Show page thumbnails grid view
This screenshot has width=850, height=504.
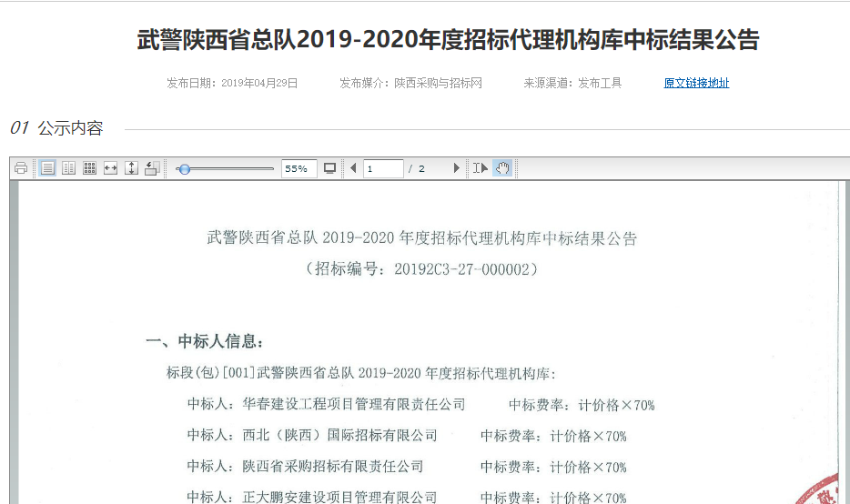coord(89,168)
